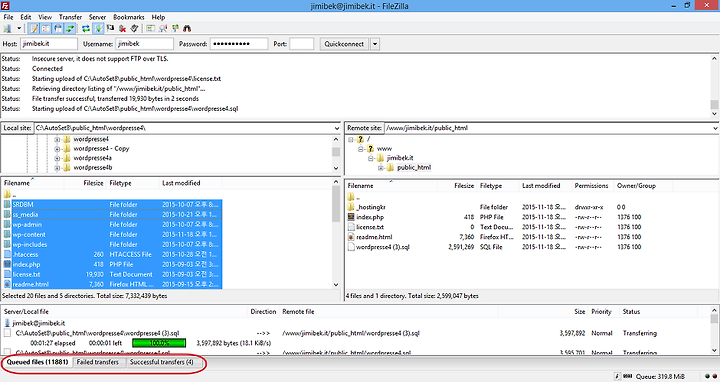Click the parent folder icon in local file list
Viewport: 720px width, 382px height.
[7, 194]
